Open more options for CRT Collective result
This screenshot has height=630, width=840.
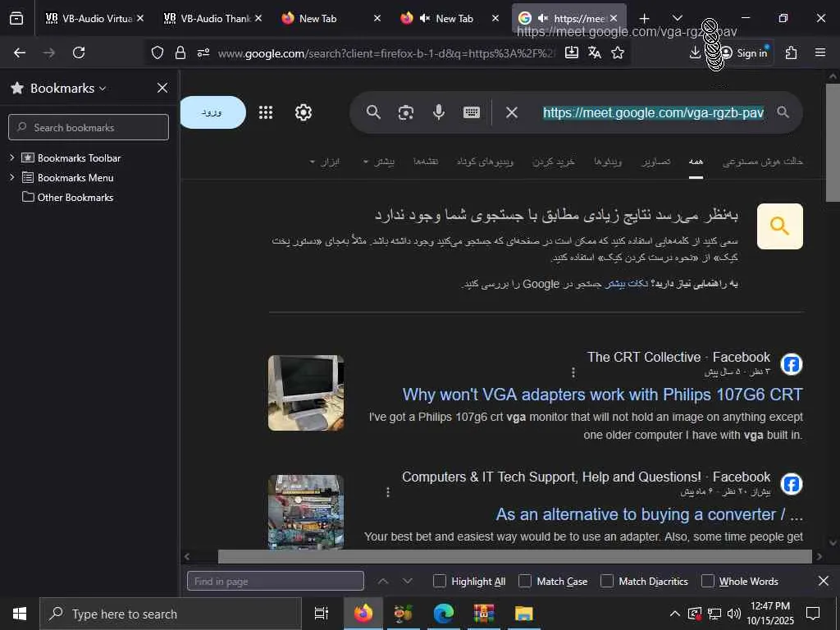(573, 372)
